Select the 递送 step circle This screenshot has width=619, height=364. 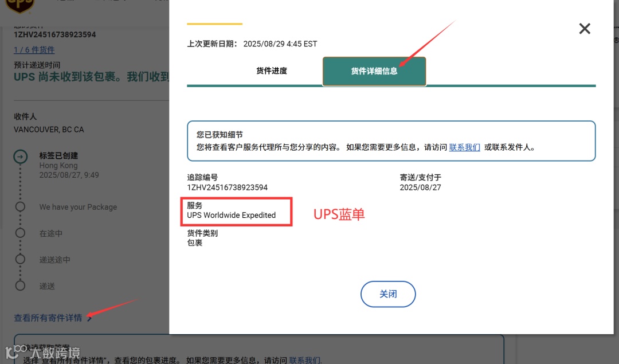coord(20,285)
